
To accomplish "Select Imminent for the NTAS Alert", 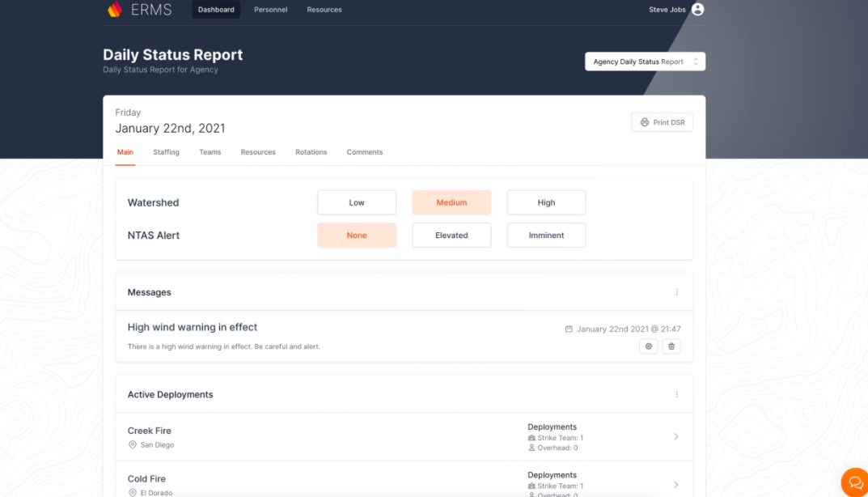I will [x=546, y=235].
